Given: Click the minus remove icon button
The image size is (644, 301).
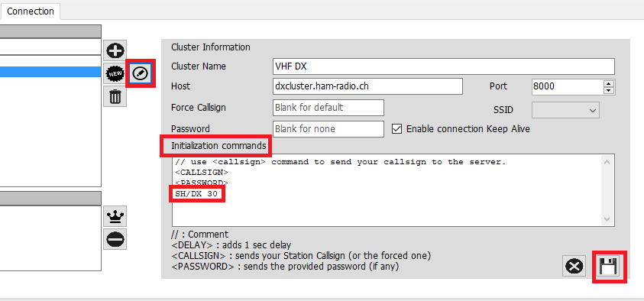Looking at the screenshot, I should pyautogui.click(x=115, y=239).
